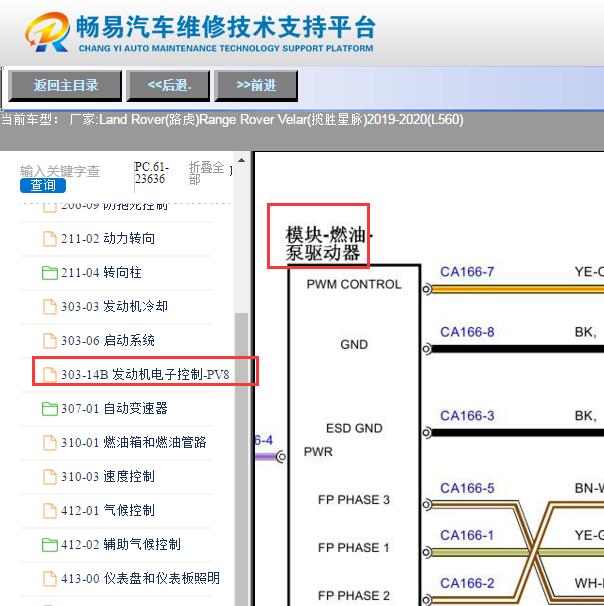Click the document icon beside 211-02 动力转向
The width and height of the screenshot is (604, 606).
(x=49, y=239)
